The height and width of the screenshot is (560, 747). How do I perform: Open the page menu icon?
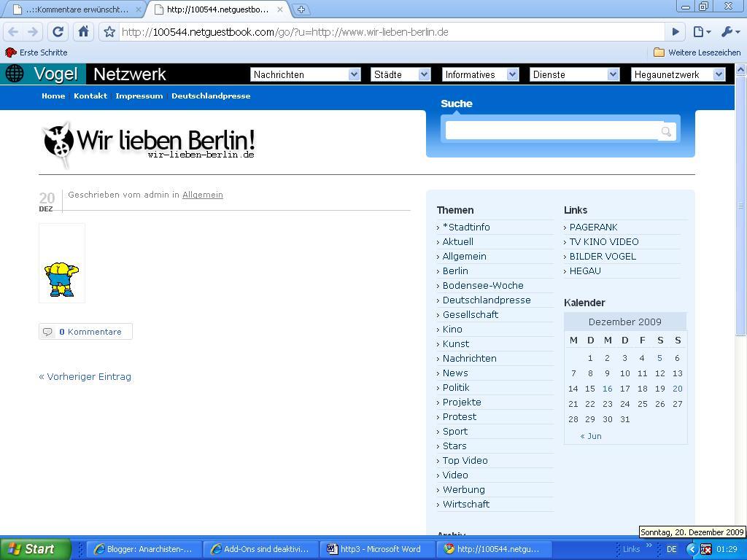pos(701,31)
